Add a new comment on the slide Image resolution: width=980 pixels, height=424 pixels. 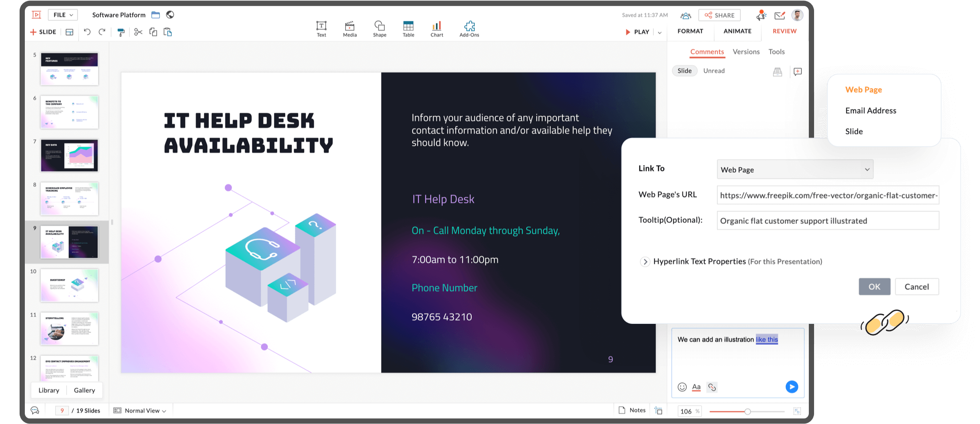798,71
